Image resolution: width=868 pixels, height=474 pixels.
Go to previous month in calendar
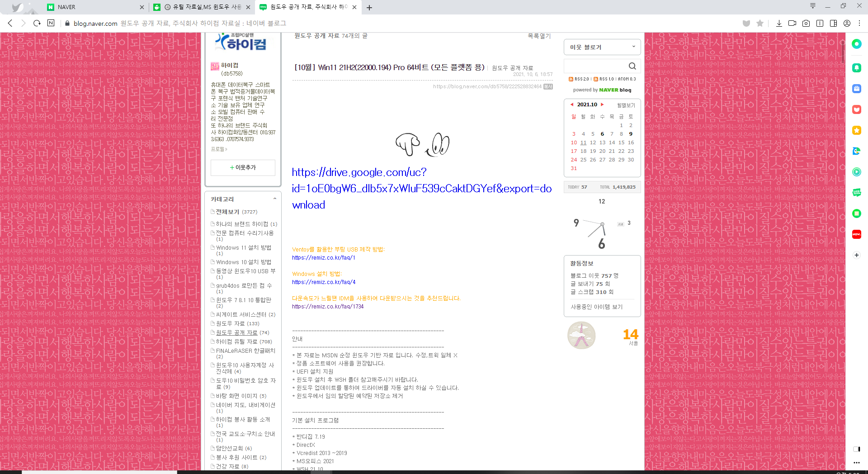pos(572,104)
